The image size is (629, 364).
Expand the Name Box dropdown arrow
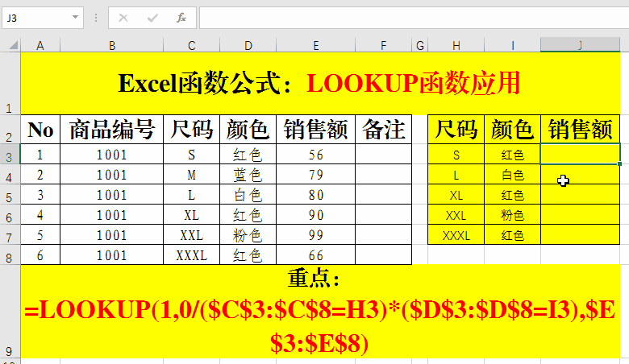tap(75, 17)
